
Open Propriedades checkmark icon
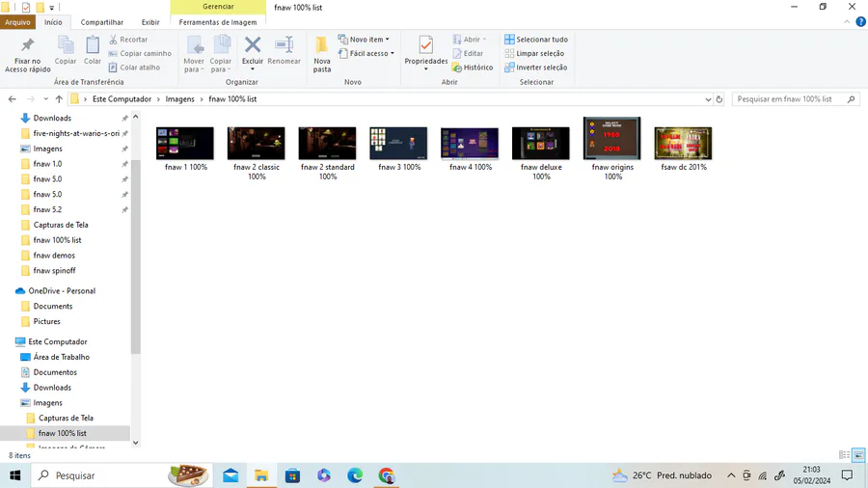425,46
